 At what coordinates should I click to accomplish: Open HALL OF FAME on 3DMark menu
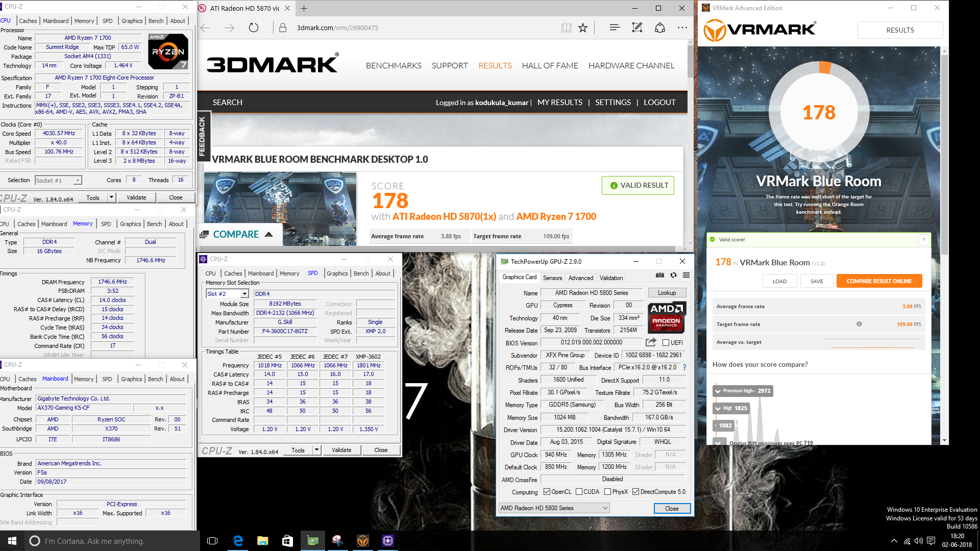(x=550, y=65)
